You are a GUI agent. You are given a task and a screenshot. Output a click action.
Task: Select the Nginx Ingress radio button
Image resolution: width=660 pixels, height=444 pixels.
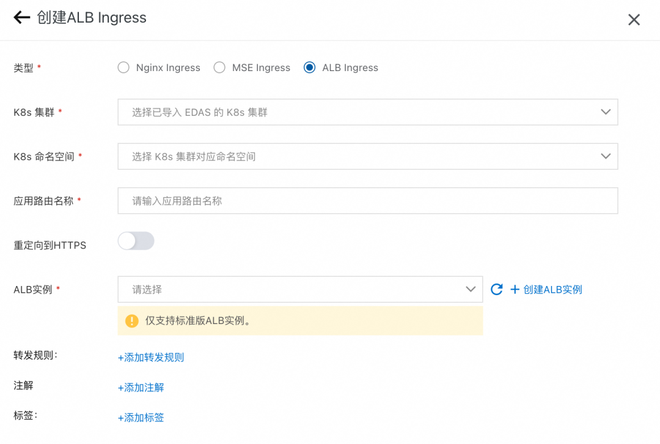(123, 67)
